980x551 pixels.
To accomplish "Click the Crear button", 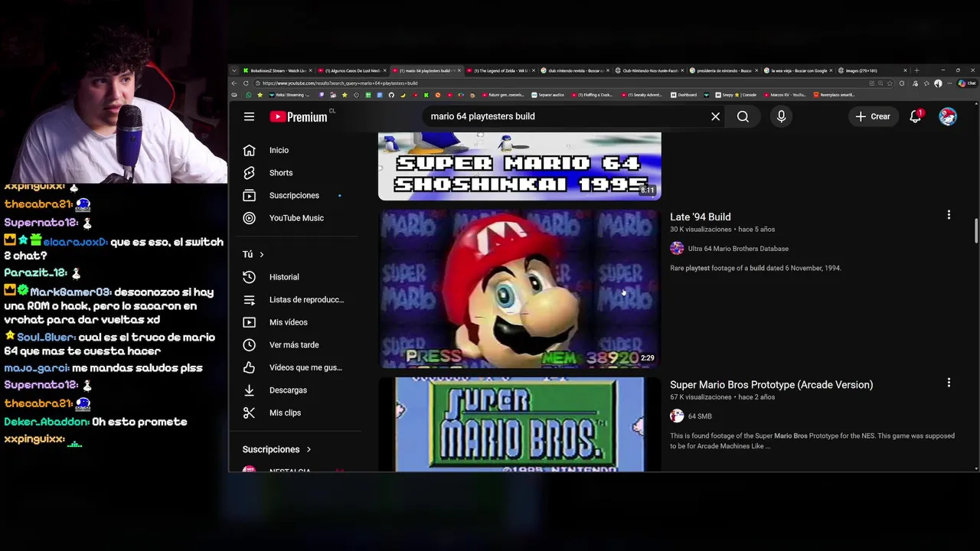I will [873, 116].
